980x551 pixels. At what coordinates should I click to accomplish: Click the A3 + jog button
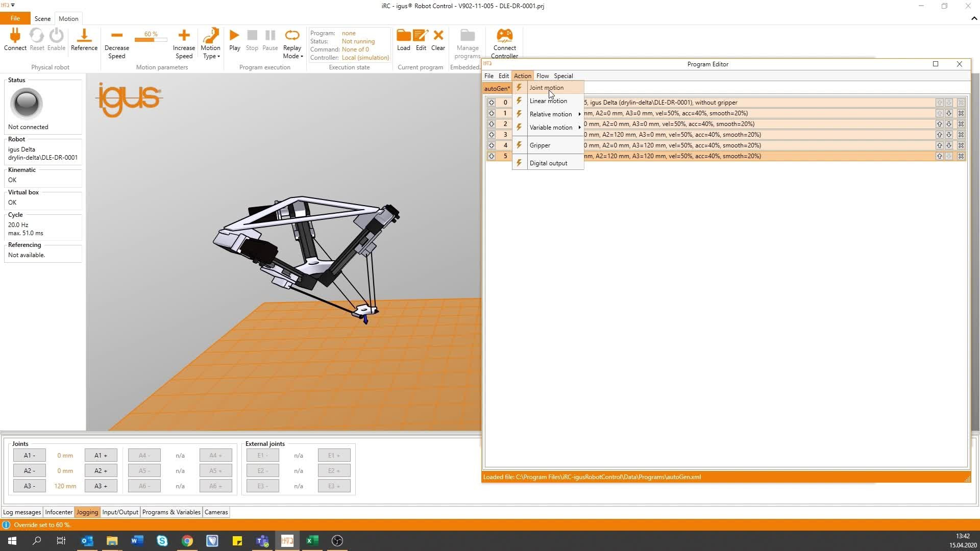click(x=101, y=486)
